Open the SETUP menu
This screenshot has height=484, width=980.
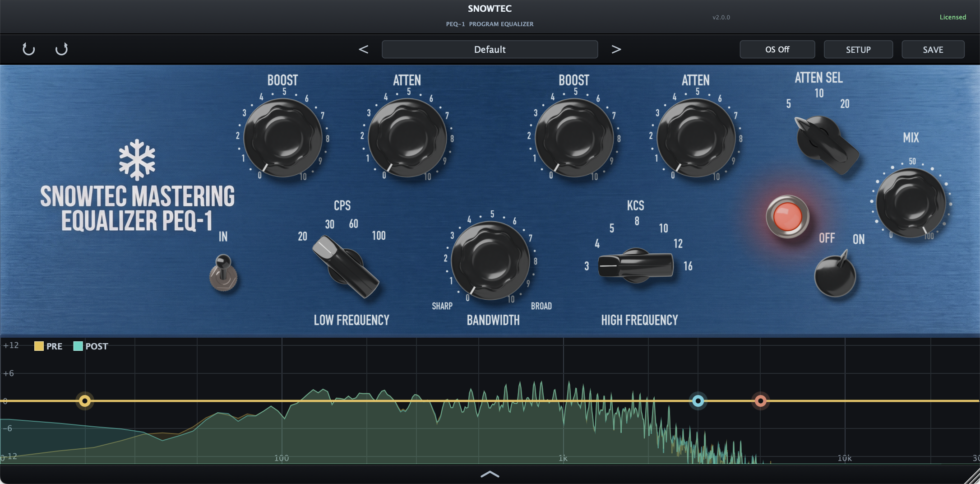(858, 49)
